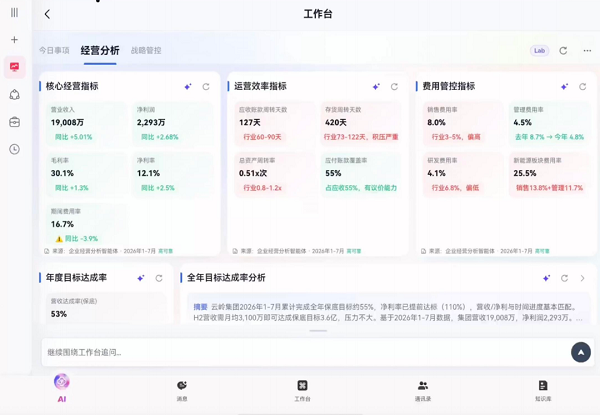Click source link under 运营效率指标 card
600x415 pixels.
tap(297, 251)
